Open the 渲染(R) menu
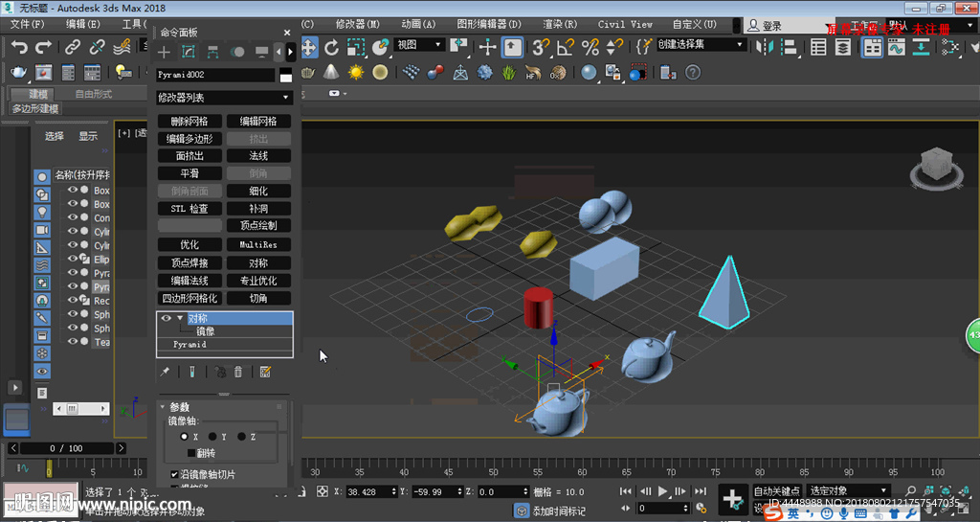The height and width of the screenshot is (522, 980). (x=560, y=24)
